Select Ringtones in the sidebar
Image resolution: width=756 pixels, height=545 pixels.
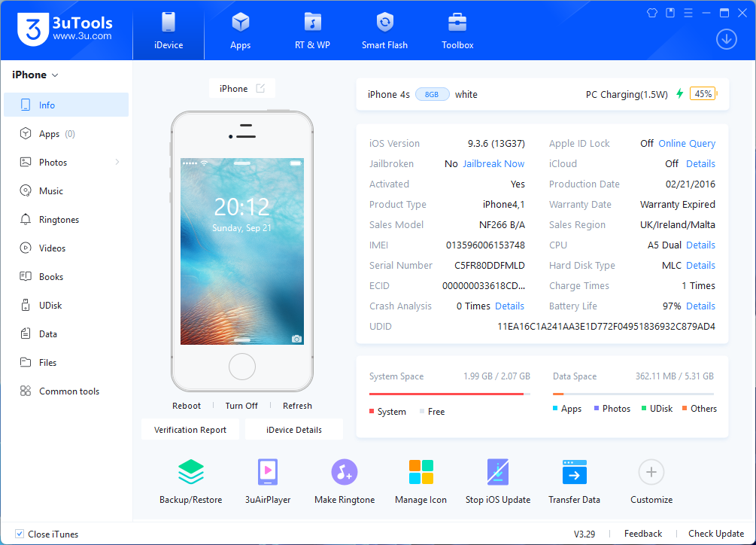pos(59,220)
